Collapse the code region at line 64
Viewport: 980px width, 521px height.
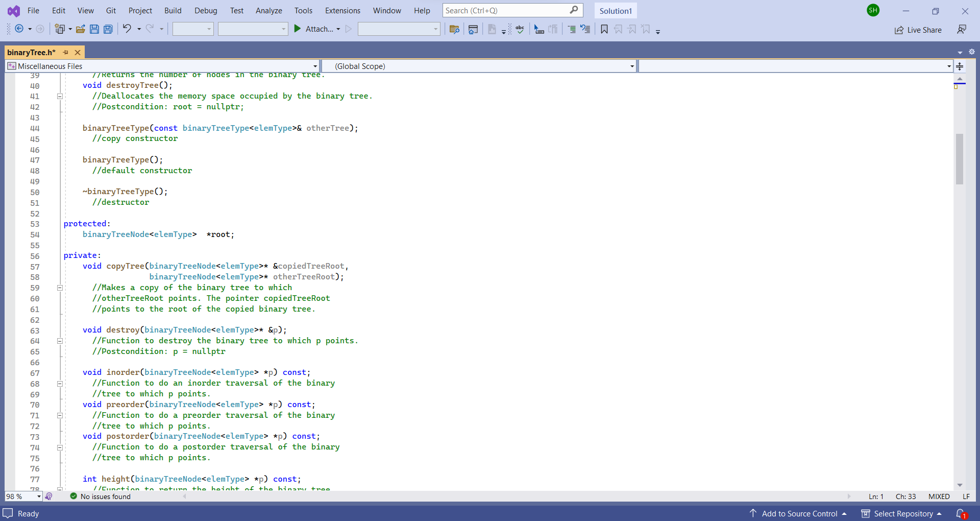point(60,341)
